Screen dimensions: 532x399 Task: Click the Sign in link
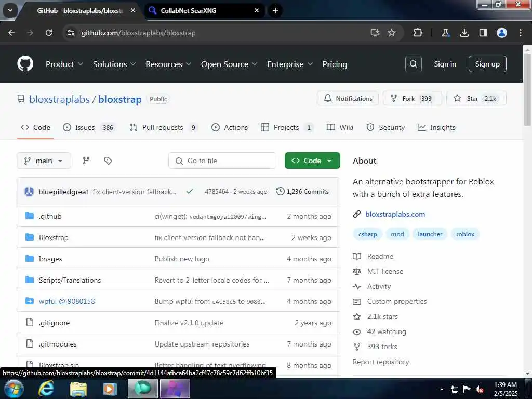445,64
